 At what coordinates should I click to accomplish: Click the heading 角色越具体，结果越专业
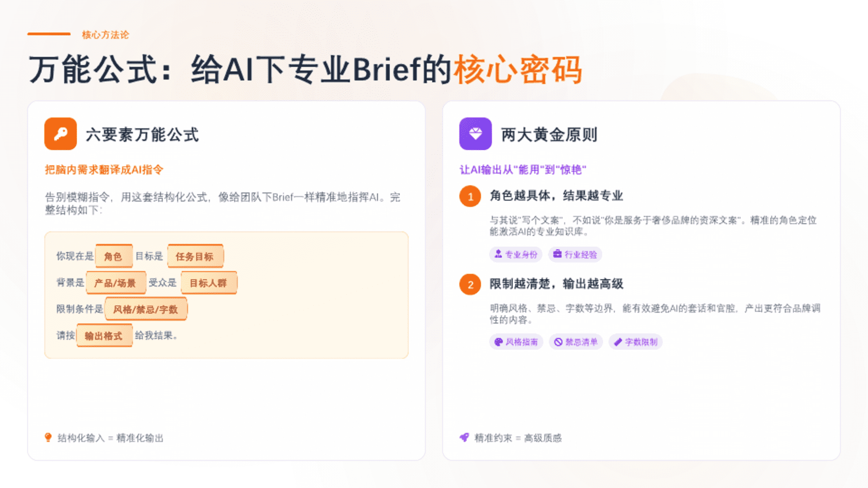click(557, 196)
